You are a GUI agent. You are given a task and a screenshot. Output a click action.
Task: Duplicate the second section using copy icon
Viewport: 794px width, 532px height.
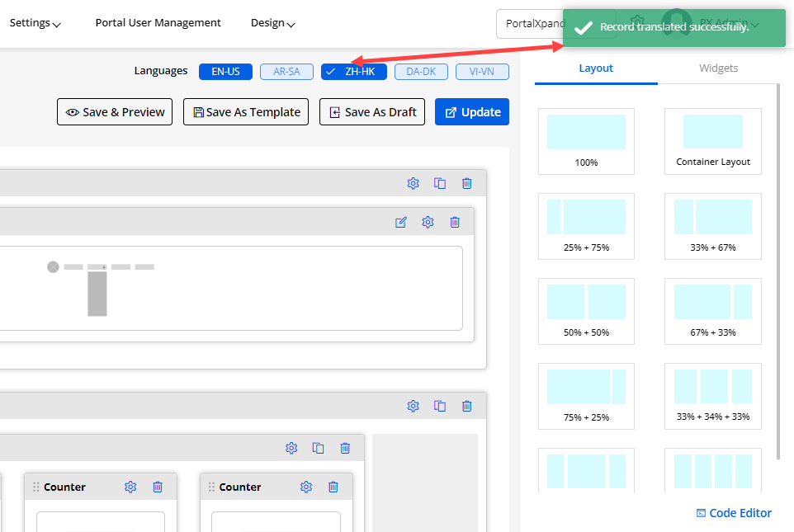click(x=440, y=406)
